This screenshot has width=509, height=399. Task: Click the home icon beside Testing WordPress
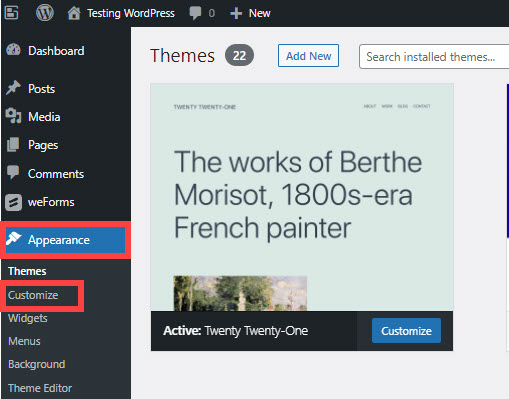tap(74, 13)
